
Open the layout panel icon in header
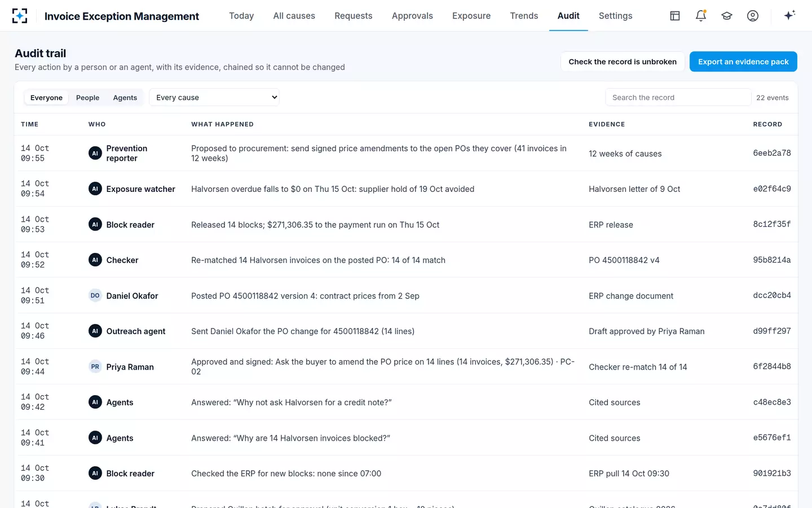pos(675,16)
